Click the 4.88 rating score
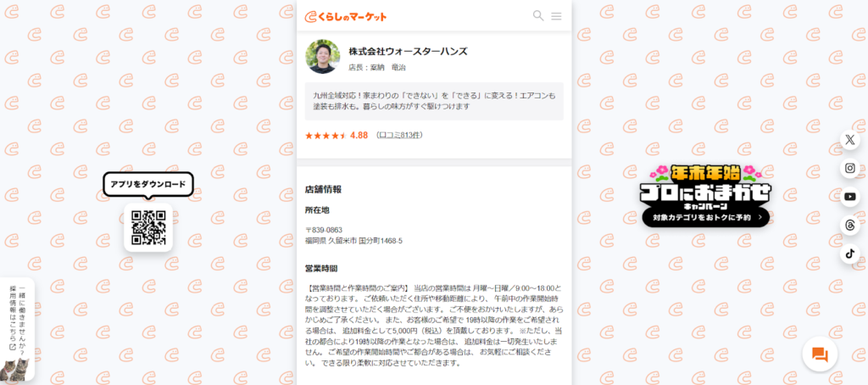 click(x=359, y=135)
